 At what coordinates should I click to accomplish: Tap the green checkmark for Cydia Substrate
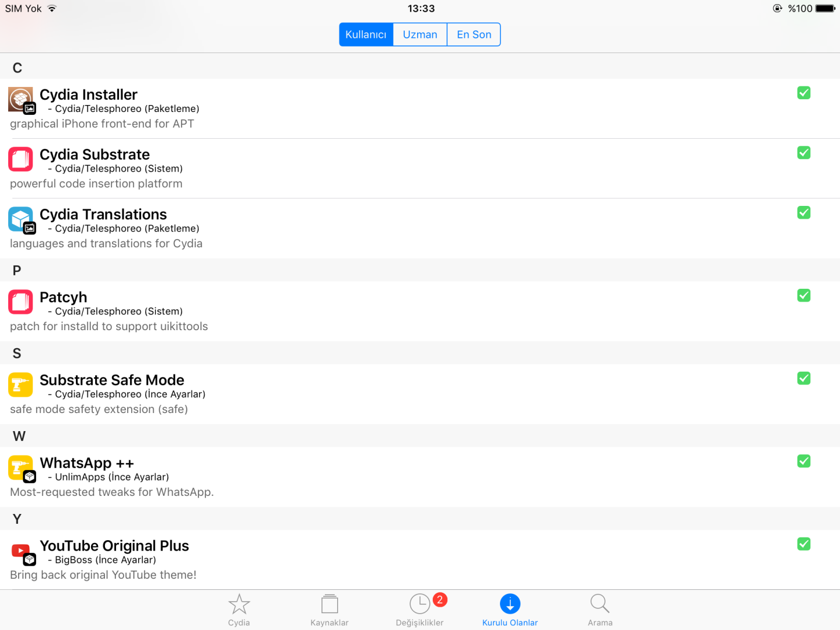tap(804, 153)
